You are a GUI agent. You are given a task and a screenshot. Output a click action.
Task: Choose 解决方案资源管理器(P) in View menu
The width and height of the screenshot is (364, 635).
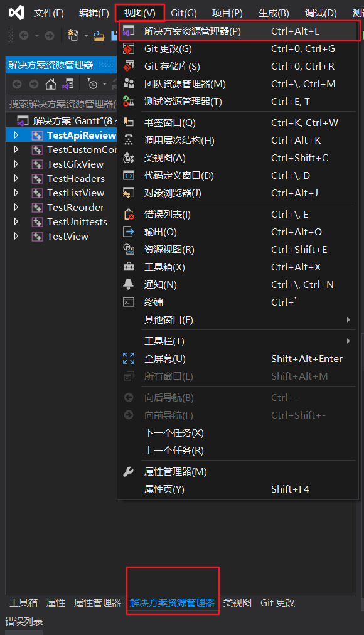(x=238, y=31)
